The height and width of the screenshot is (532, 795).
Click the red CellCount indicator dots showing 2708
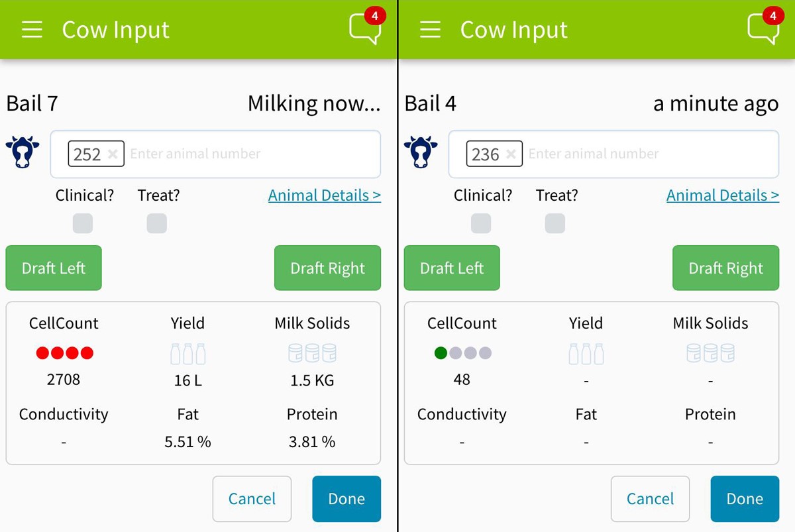64,353
